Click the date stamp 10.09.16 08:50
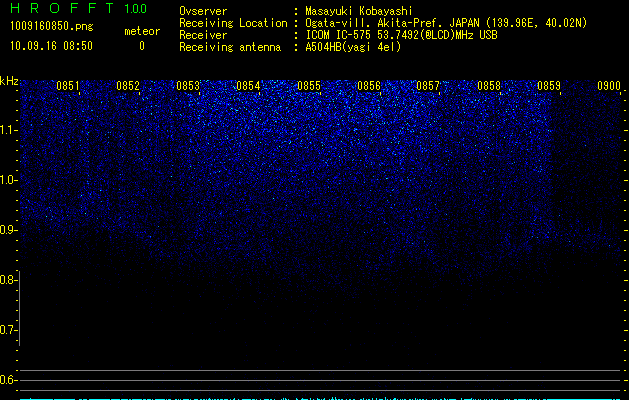This screenshot has height=400, width=629. point(51,46)
